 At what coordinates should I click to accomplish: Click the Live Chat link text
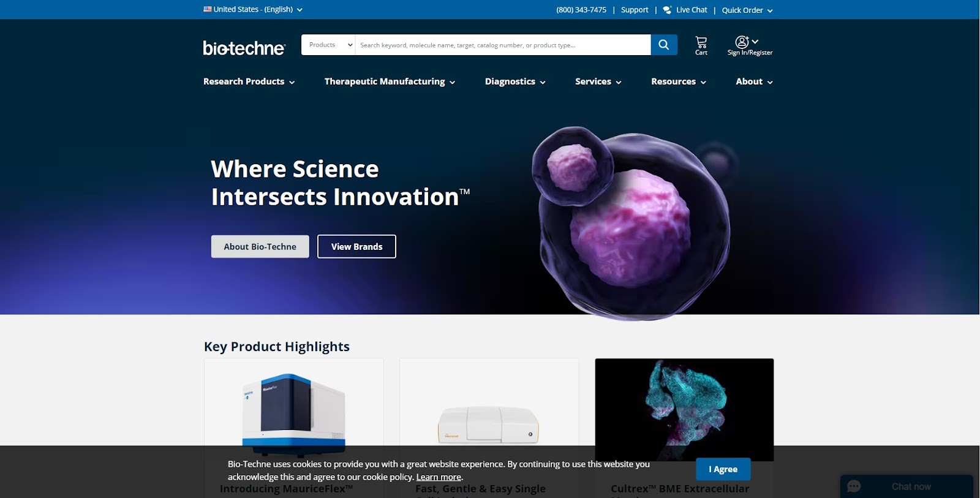pyautogui.click(x=692, y=10)
